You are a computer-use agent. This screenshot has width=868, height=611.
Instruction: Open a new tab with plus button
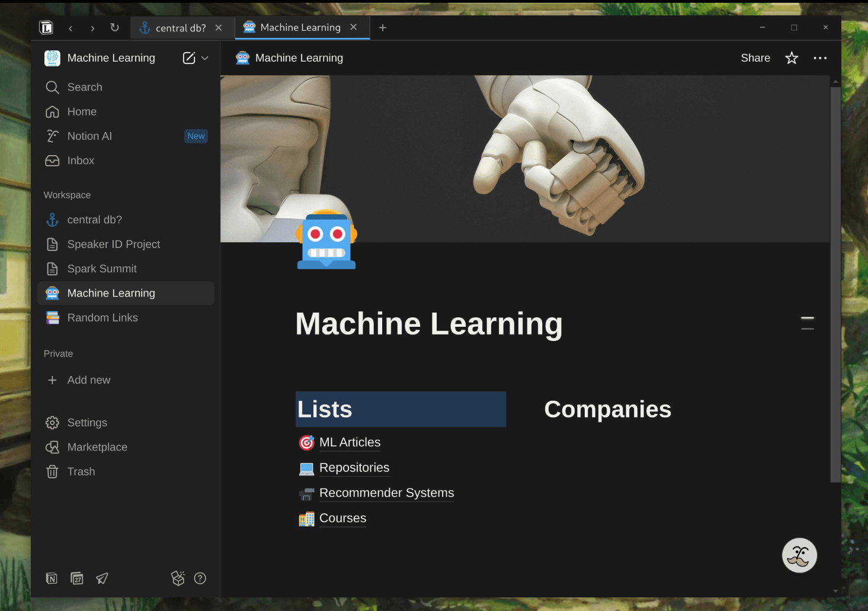[x=383, y=28]
